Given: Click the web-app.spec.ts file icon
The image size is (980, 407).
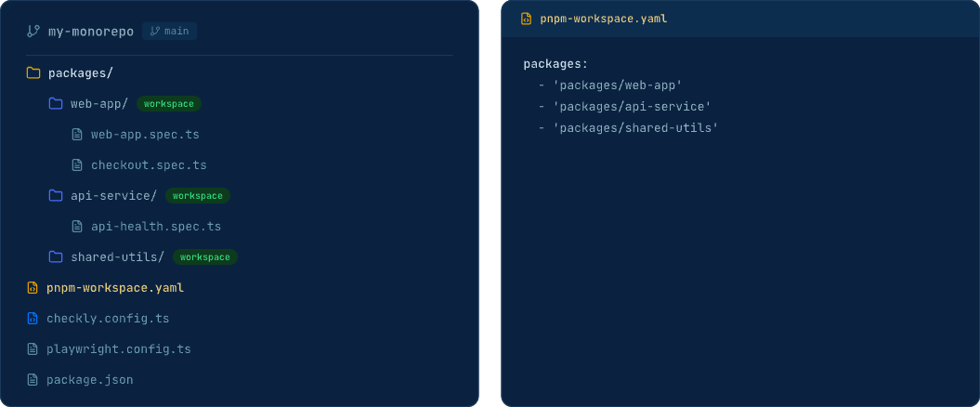Looking at the screenshot, I should click(x=77, y=134).
